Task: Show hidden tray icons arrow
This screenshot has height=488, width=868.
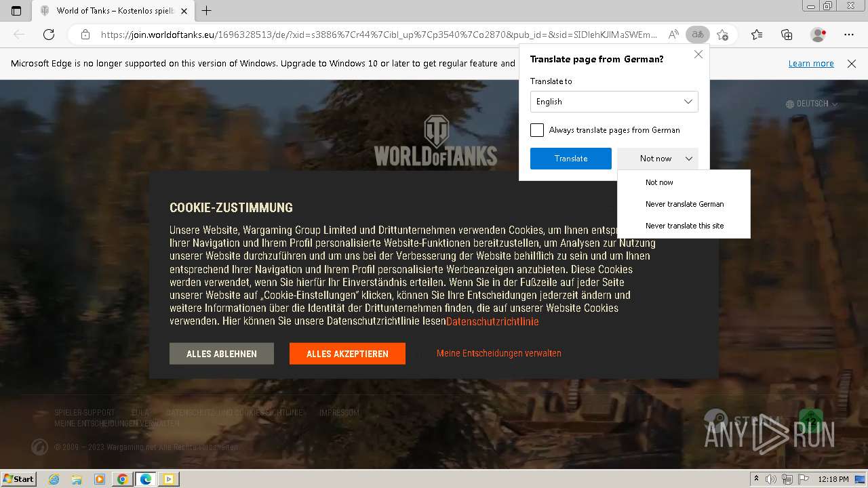Action: tap(756, 479)
